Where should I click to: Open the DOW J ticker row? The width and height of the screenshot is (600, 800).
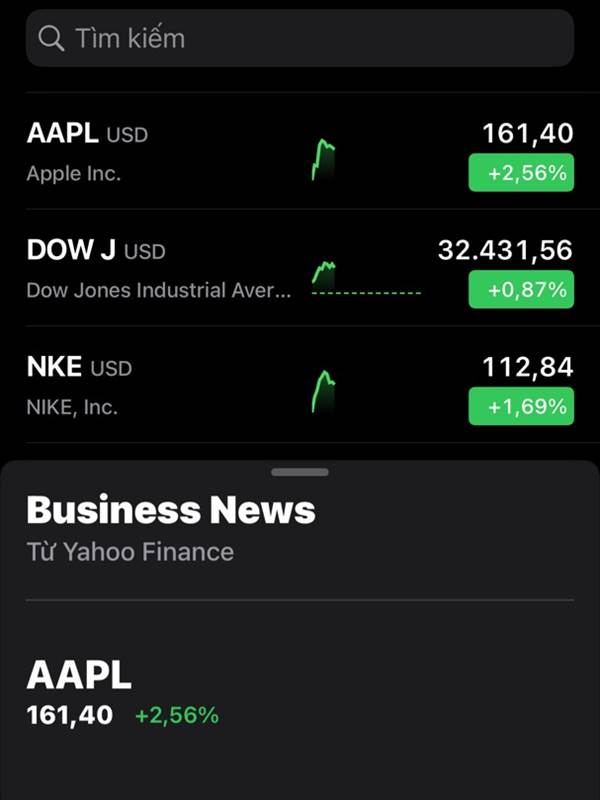click(300, 268)
